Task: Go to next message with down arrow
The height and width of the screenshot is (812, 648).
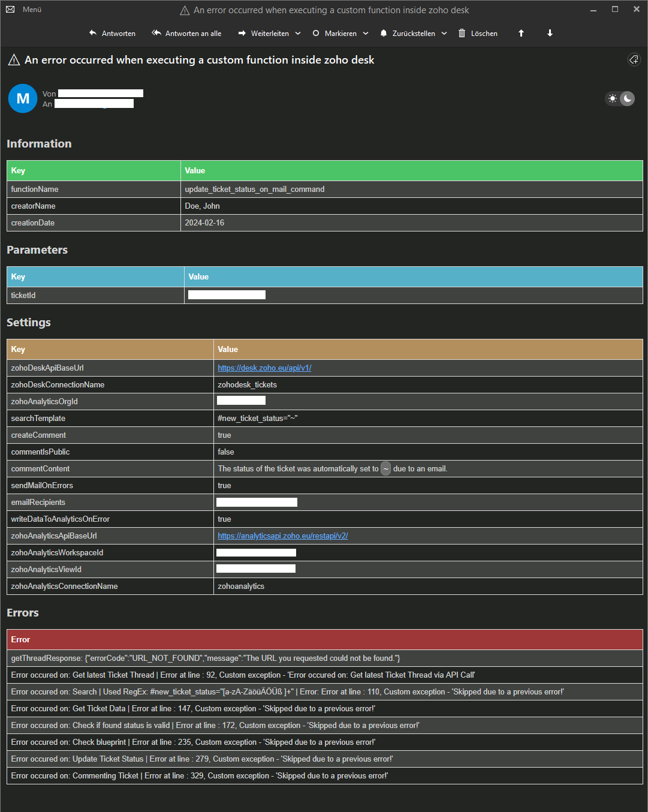Action: [550, 34]
